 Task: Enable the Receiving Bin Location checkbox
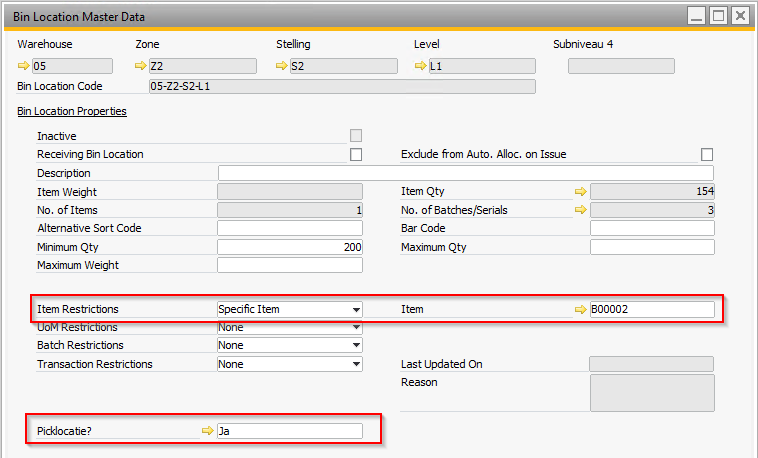[x=356, y=154]
